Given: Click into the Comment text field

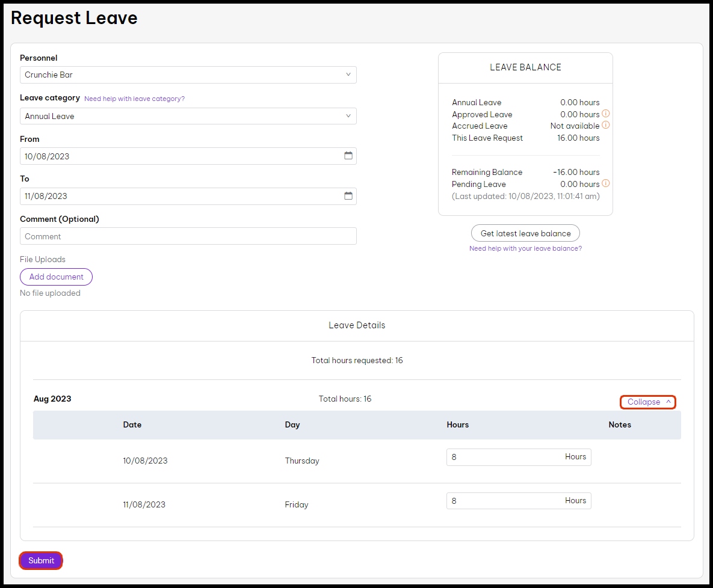Looking at the screenshot, I should (188, 236).
